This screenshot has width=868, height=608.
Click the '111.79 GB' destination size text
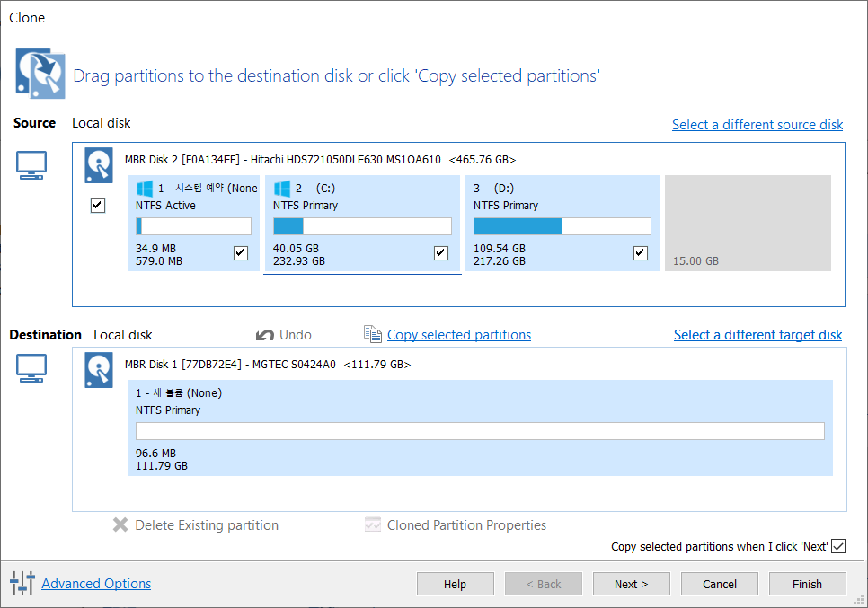tap(161, 466)
